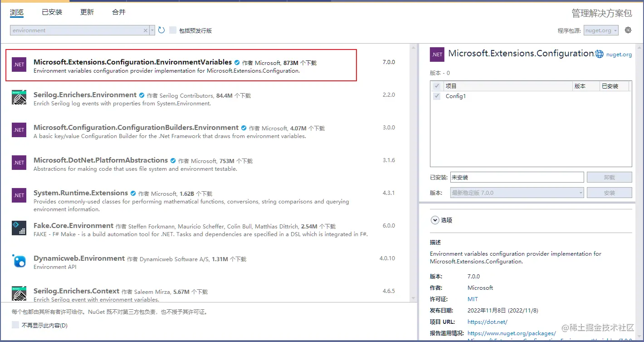
Task: Click the installed version field showing not installed
Action: (517, 177)
